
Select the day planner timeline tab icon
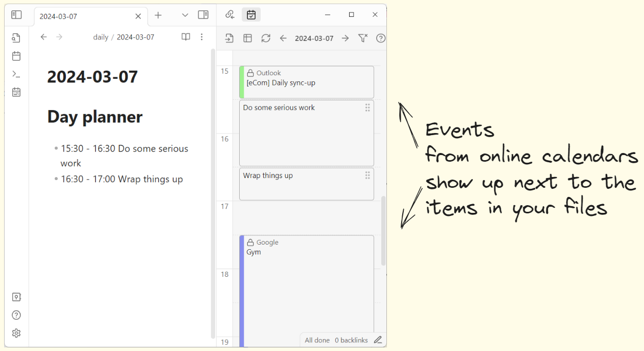tap(251, 15)
